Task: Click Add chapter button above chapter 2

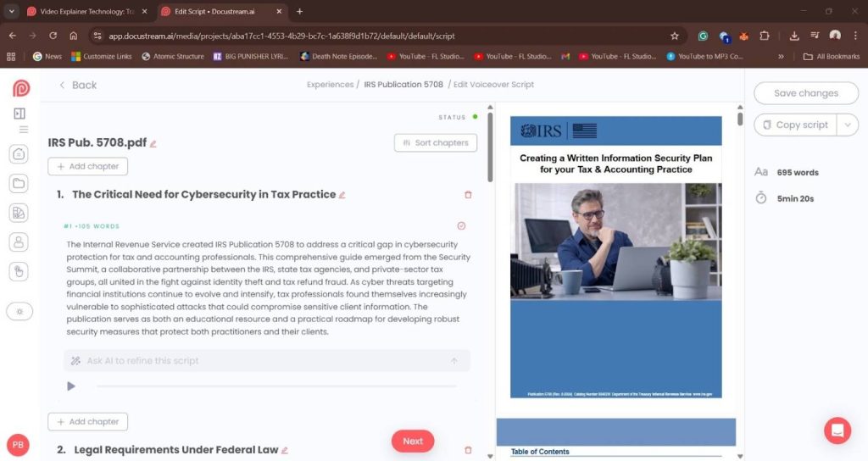Action: pos(87,422)
